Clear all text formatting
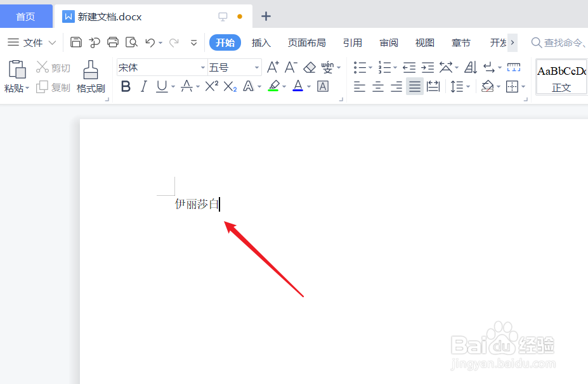 (x=310, y=66)
